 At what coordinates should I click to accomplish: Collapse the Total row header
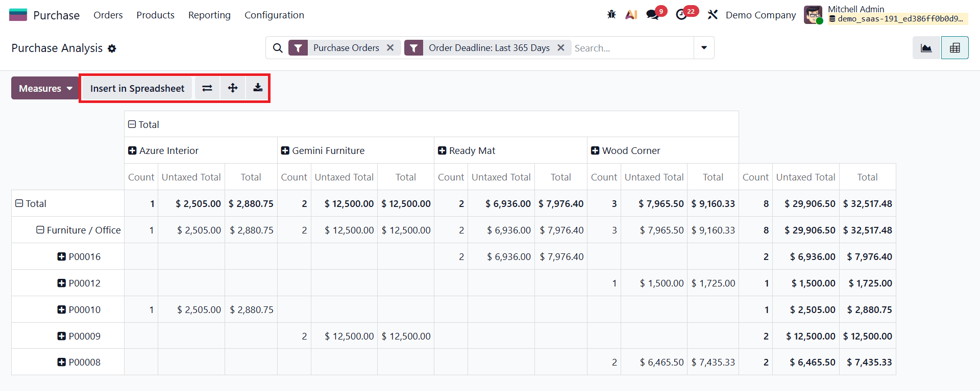[x=19, y=203]
